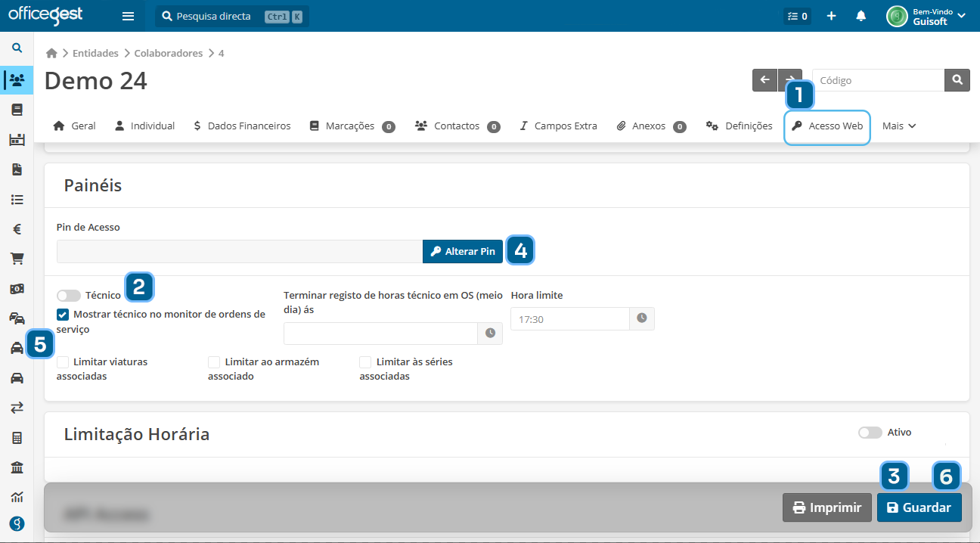Screen dimensions: 980x543
Task: Turn on the Limitação Horária Ativo toggle
Action: 870,433
